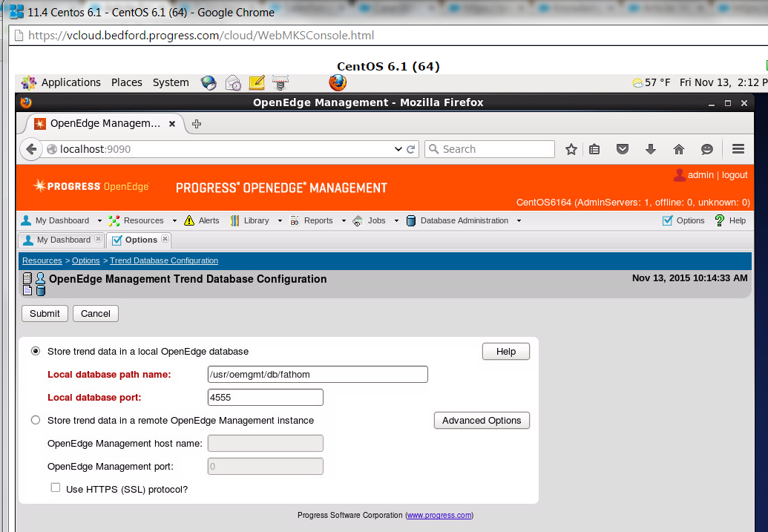
Task: Follow Options breadcrumb link
Action: [x=86, y=260]
